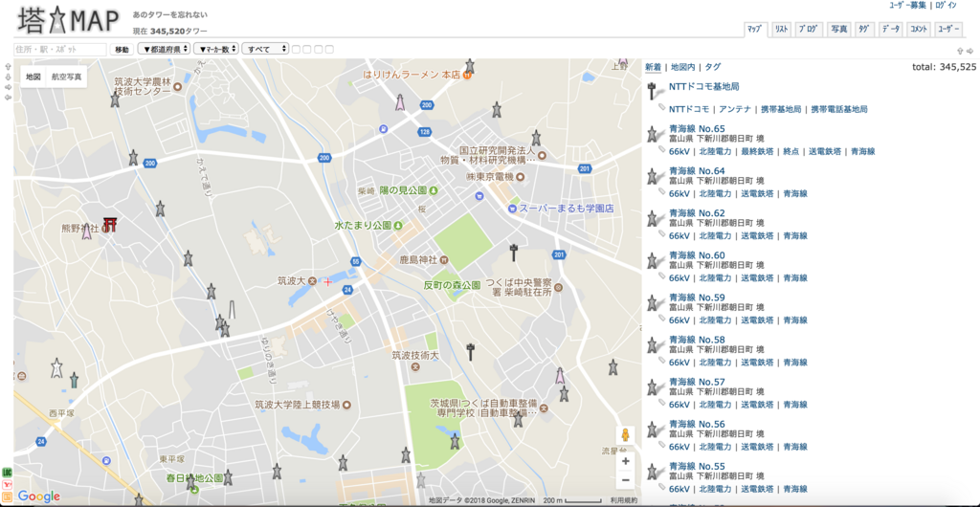Viewport: 980px width, 507px height.
Task: Tick the fourth checkbox after すべて dropdown
Action: click(329, 49)
